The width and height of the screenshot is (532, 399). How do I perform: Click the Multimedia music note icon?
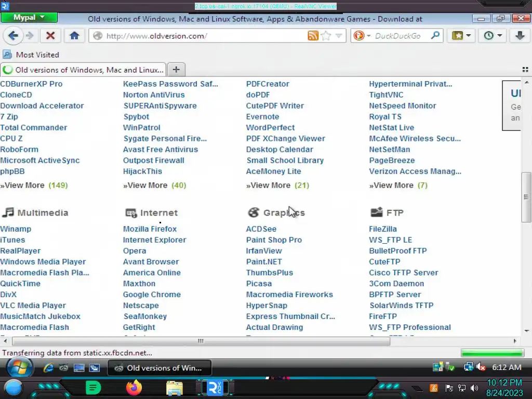[8, 212]
